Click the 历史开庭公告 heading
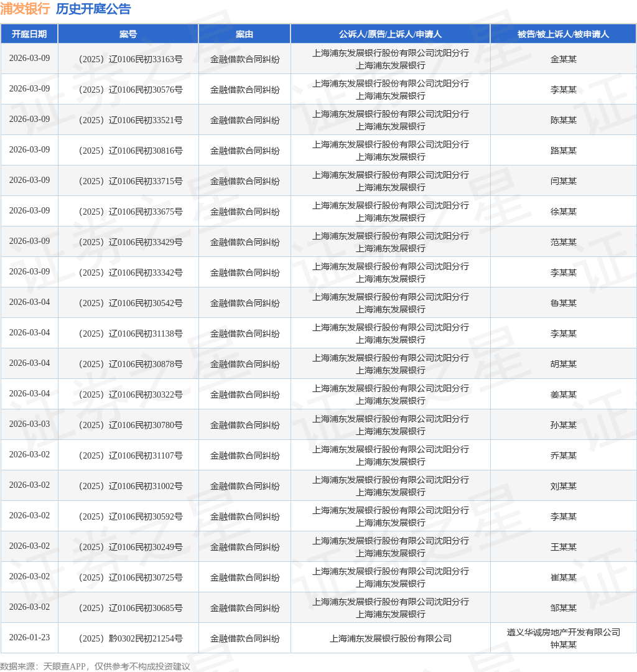637x672 pixels. (93, 9)
